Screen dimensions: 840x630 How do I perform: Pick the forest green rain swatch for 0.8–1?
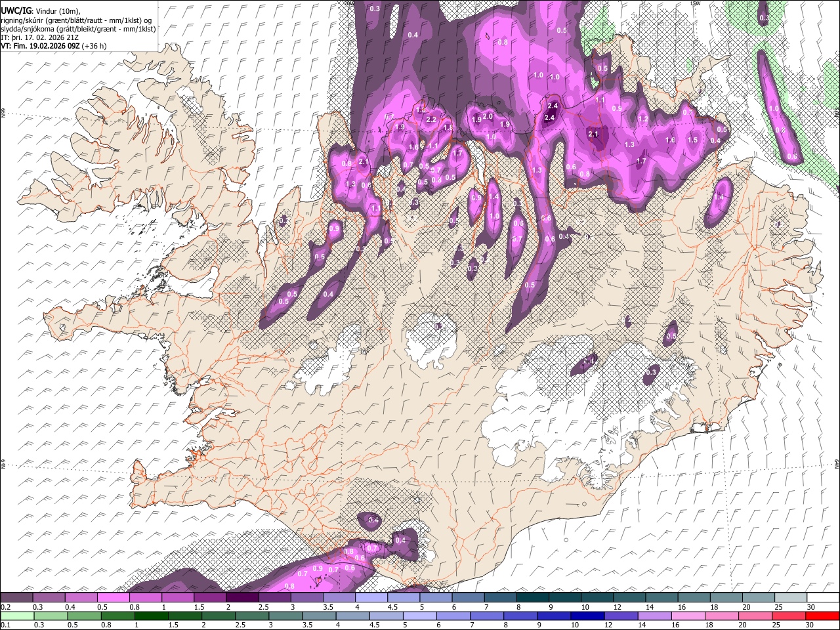(117, 616)
